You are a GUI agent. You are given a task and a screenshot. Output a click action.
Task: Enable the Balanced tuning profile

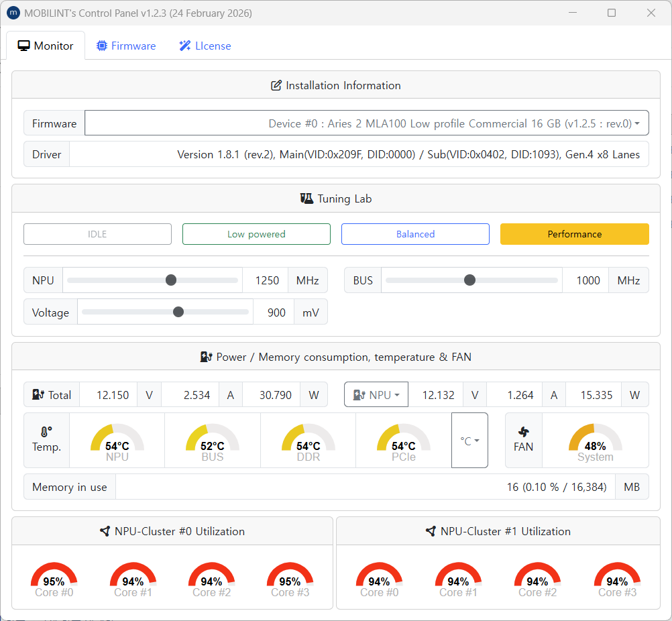415,234
